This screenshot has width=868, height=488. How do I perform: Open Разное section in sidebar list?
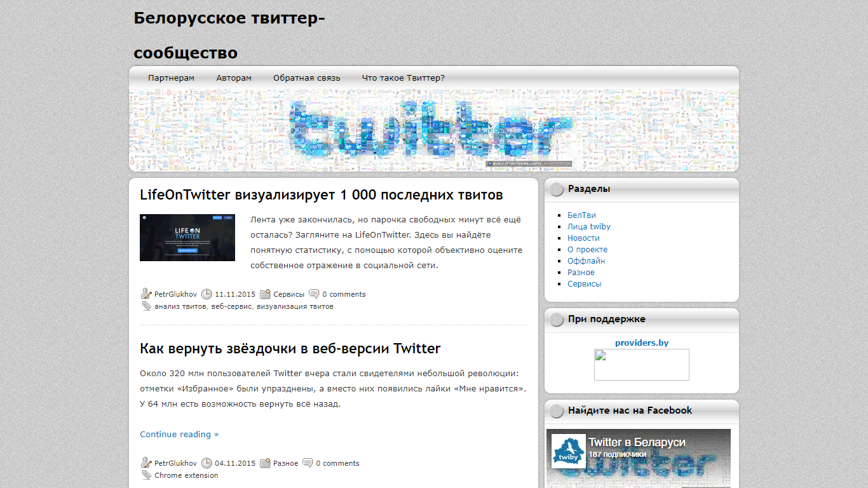pyautogui.click(x=581, y=273)
